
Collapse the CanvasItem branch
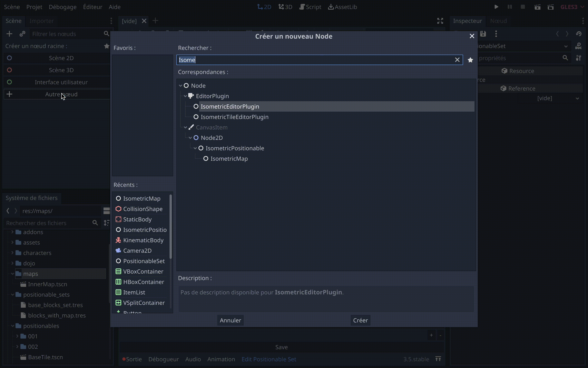(x=185, y=127)
